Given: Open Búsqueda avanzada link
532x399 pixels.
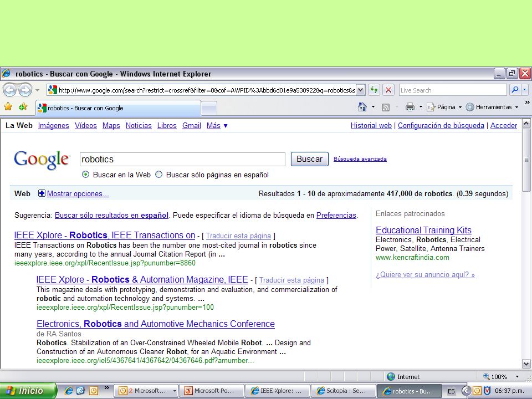Looking at the screenshot, I should (360, 159).
